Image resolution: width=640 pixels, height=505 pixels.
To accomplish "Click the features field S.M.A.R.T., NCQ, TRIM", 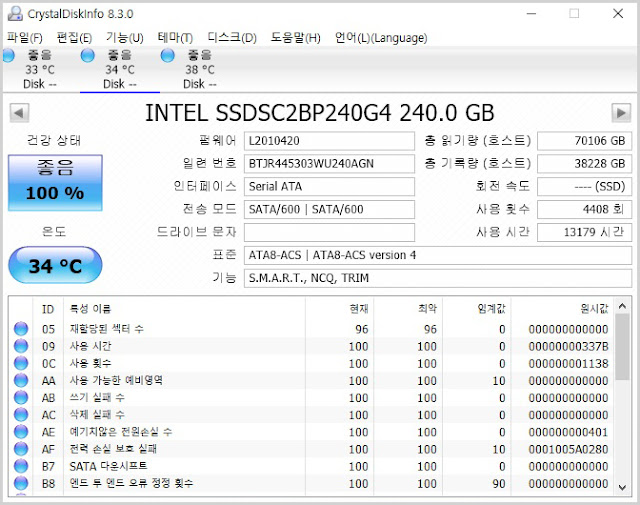I will 438,278.
